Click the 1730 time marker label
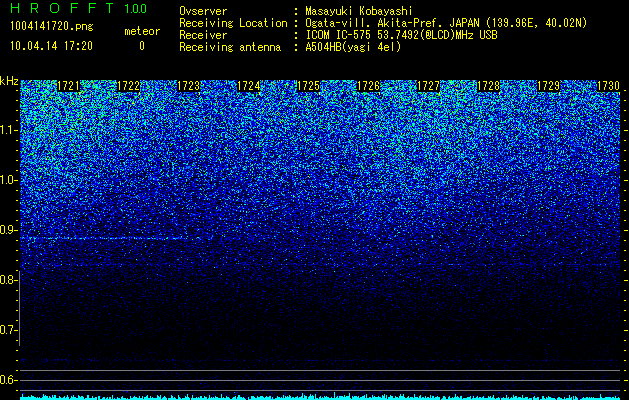The image size is (629, 400). 609,86
